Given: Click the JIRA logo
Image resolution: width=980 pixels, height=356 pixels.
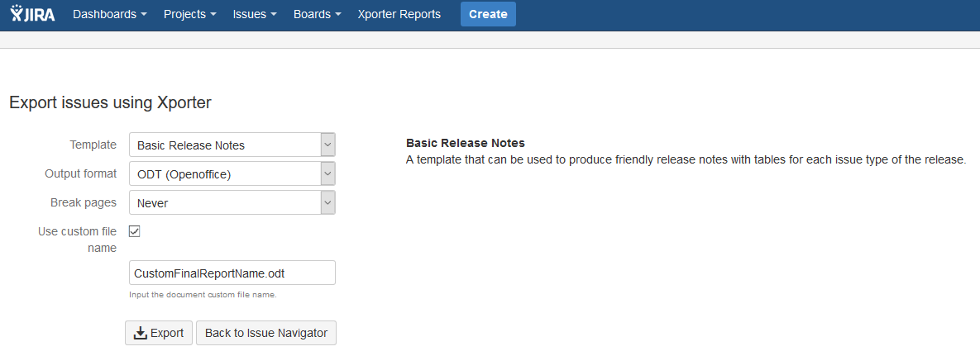Looking at the screenshot, I should click(33, 14).
